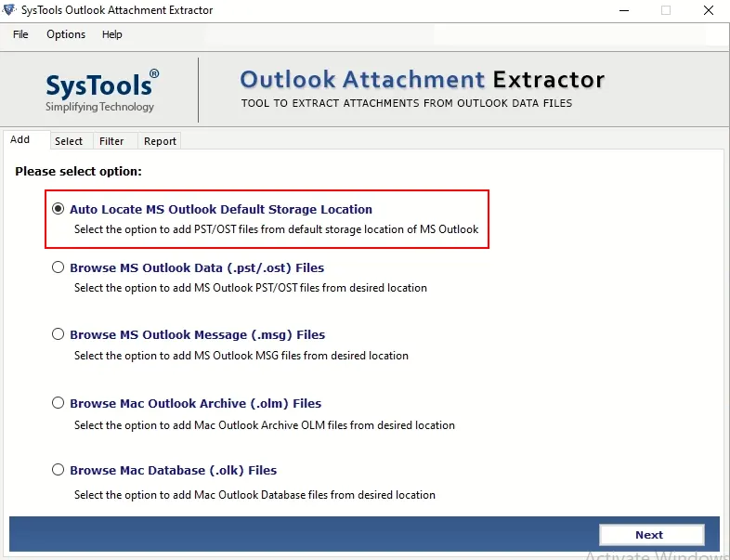
Task: Click text about PST/OST default storage location
Action: [276, 229]
